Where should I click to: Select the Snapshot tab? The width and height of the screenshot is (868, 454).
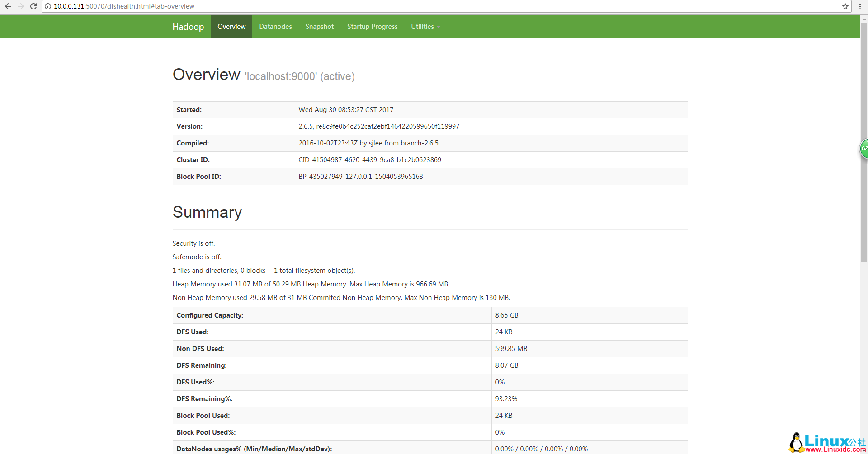[319, 26]
